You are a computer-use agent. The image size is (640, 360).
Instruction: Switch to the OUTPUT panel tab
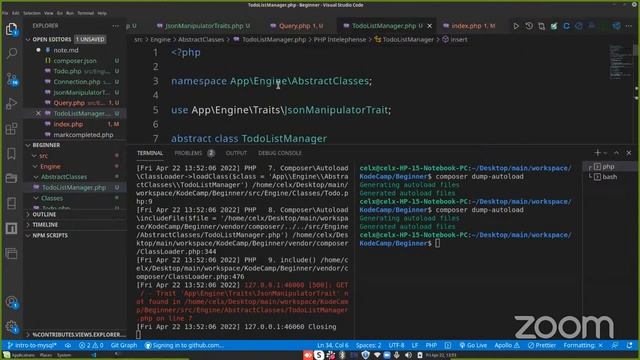coord(236,153)
